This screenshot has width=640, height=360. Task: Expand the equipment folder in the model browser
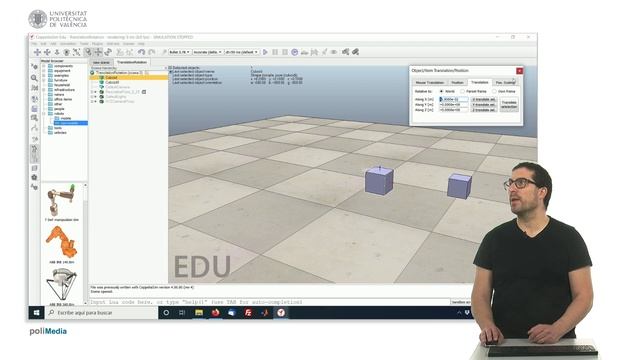point(44,71)
